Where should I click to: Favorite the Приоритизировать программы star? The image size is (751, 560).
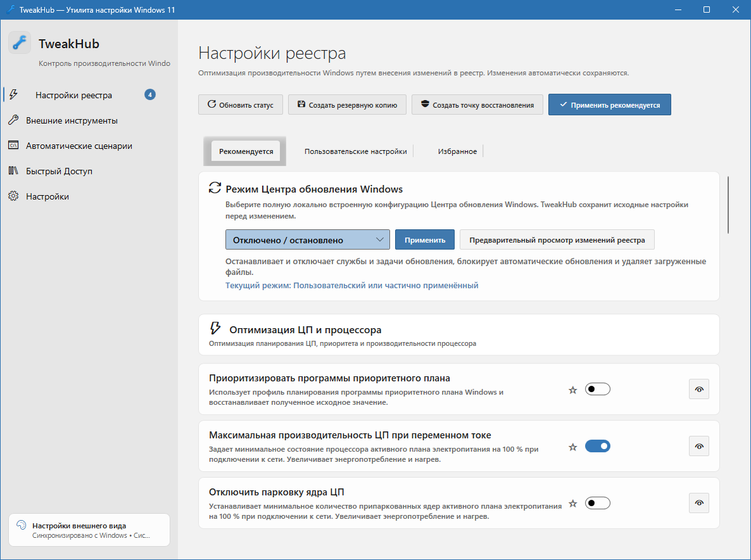click(573, 390)
